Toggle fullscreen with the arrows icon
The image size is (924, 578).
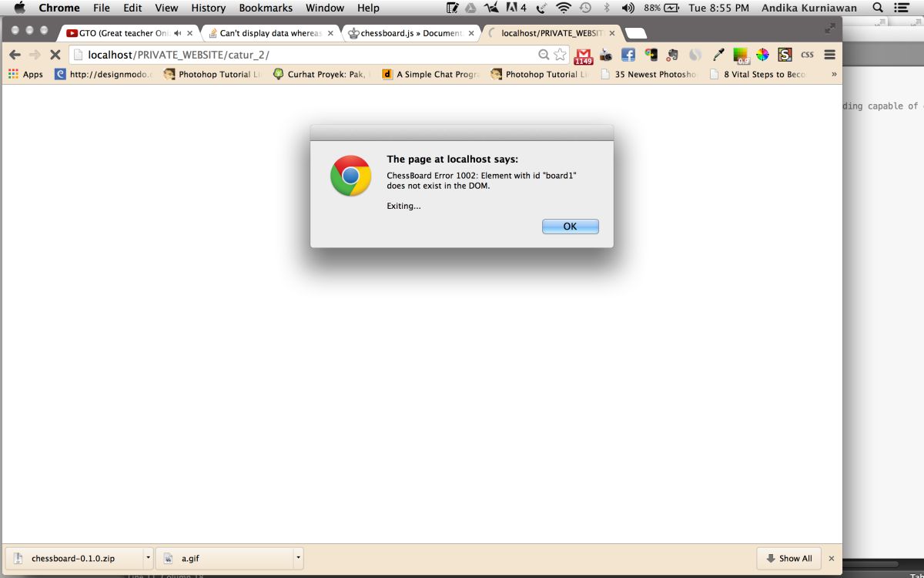click(830, 29)
